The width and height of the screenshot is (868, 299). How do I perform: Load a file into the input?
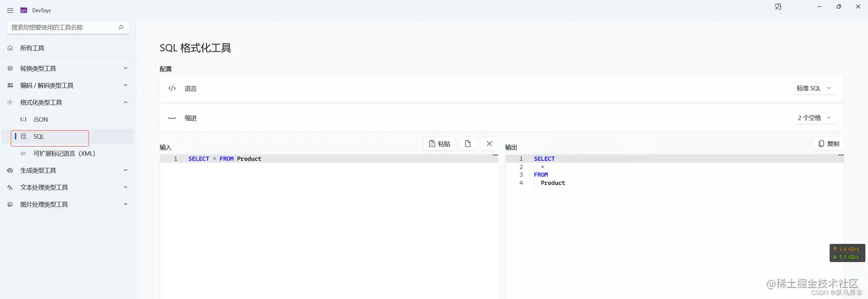[x=467, y=144]
